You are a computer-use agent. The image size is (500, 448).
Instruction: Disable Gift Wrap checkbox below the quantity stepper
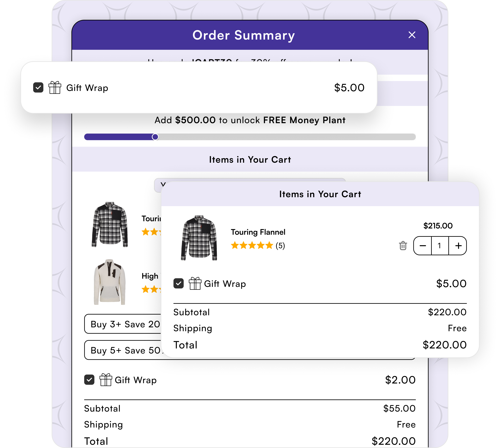(x=179, y=284)
